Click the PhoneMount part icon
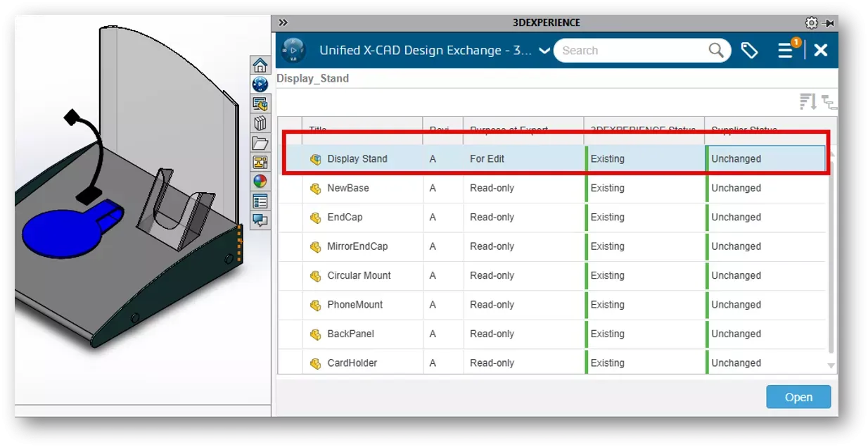868x447 pixels. click(316, 305)
